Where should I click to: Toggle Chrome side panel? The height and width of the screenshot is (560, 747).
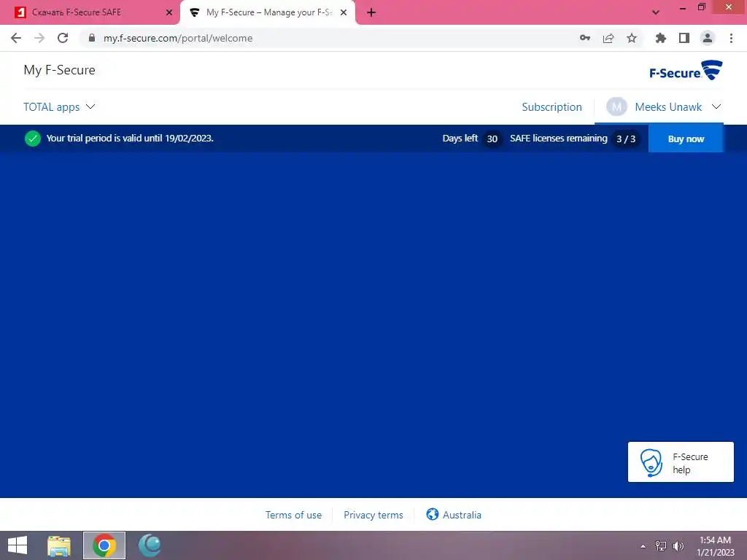pyautogui.click(x=684, y=38)
